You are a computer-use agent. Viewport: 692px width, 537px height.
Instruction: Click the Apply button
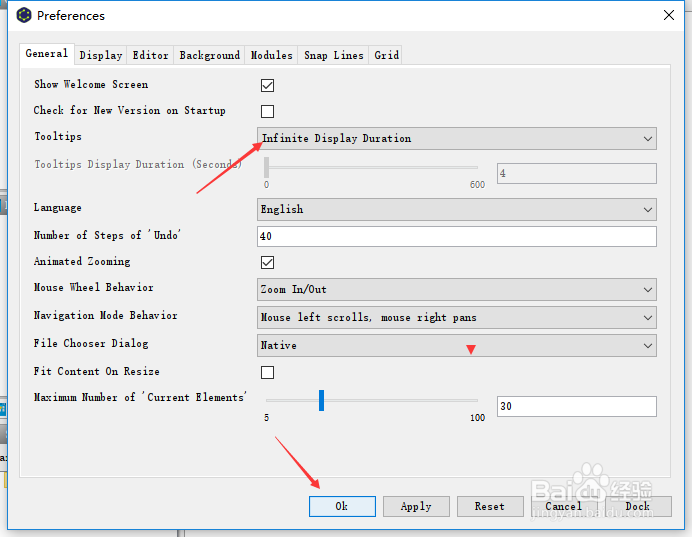(x=416, y=506)
